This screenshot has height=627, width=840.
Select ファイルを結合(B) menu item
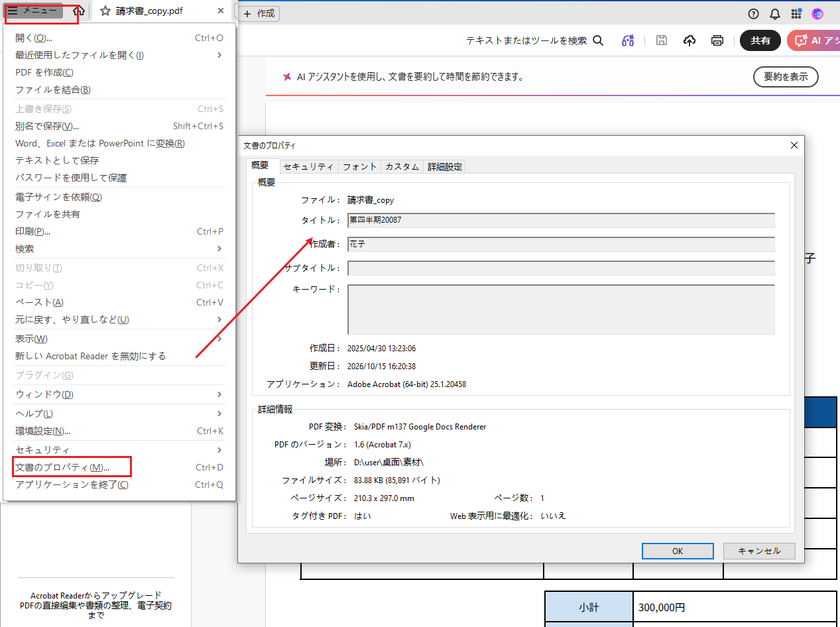pos(119,89)
